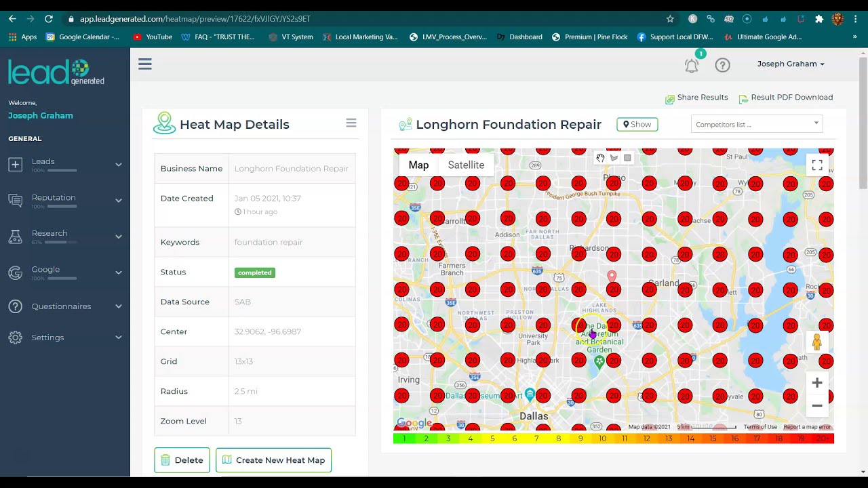
Task: Open Joseph Graham account dropdown
Action: [791, 64]
